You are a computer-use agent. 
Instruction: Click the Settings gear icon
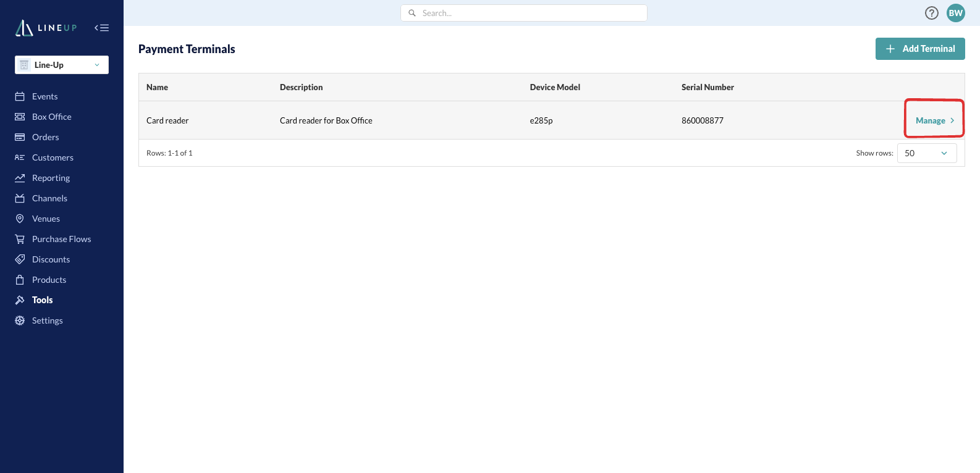pyautogui.click(x=20, y=320)
